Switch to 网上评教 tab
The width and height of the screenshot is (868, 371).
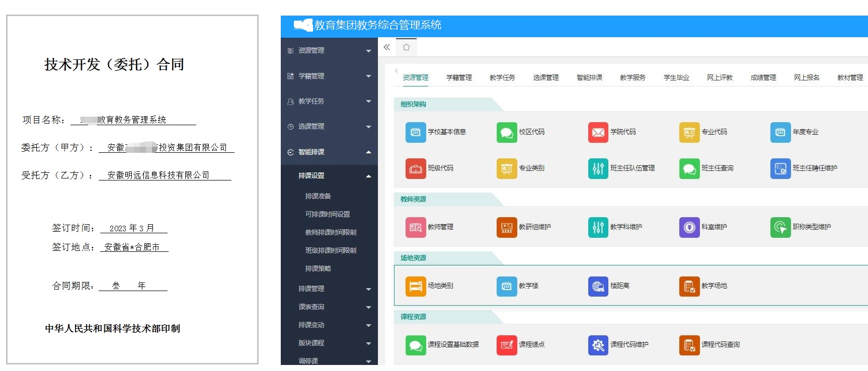(x=720, y=77)
